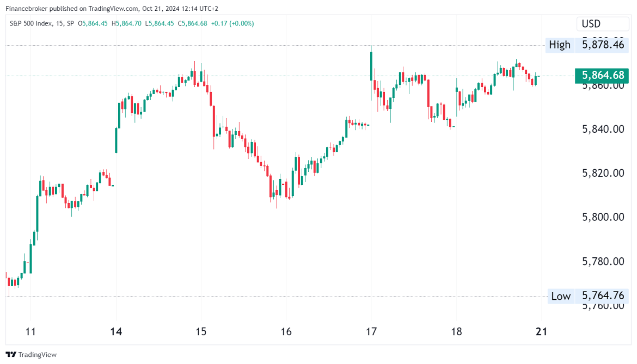Click the TradingView logo icon
Screen dimensions: 637x364
point(11,354)
